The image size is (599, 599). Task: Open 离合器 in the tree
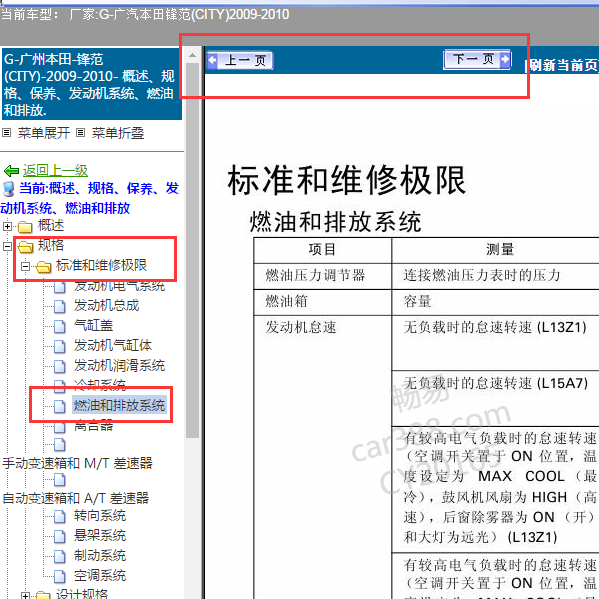(94, 426)
